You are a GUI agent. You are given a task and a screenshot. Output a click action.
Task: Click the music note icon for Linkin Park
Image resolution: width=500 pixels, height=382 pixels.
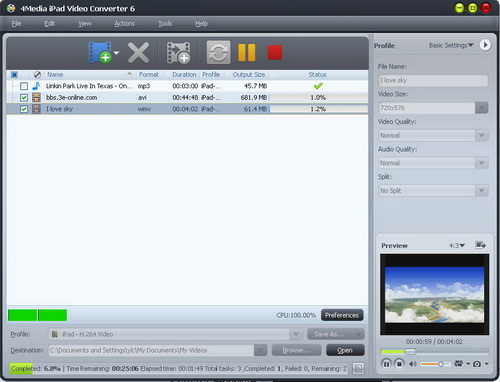coord(36,86)
